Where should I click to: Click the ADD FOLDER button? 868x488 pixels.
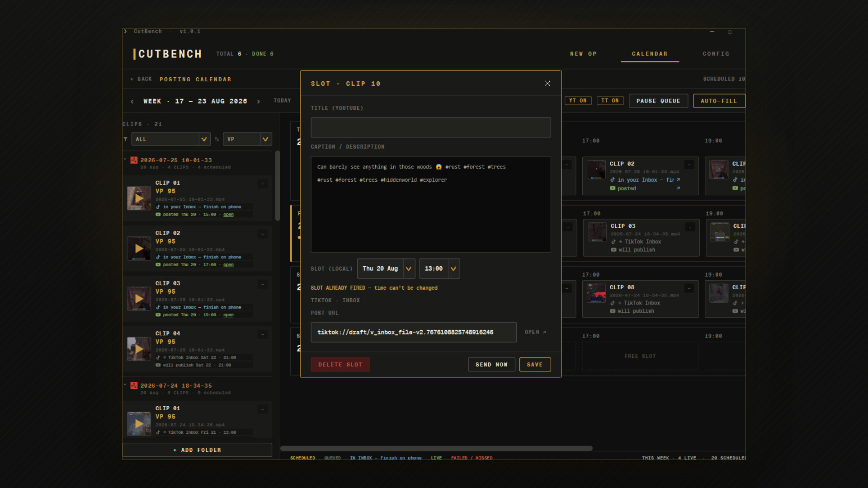pos(197,450)
